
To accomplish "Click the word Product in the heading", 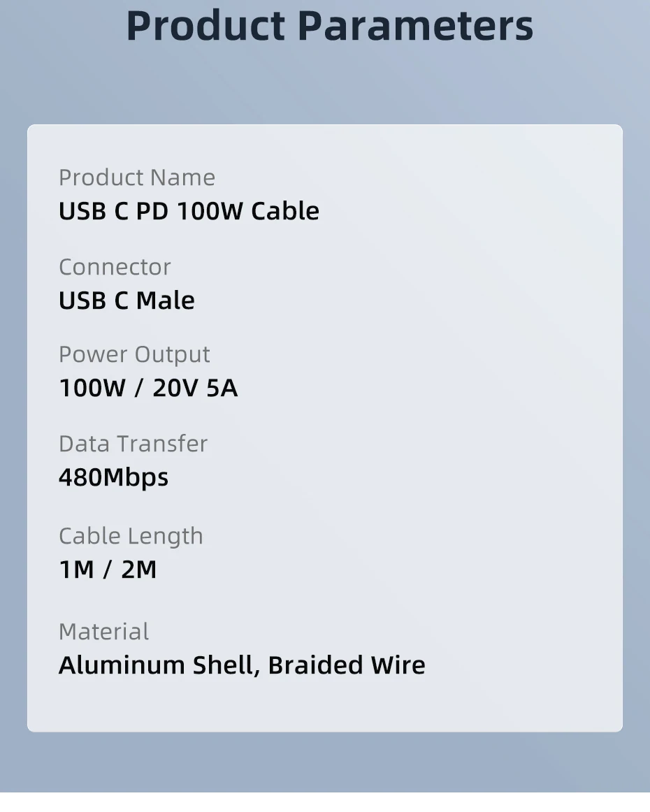I will pyautogui.click(x=205, y=26).
